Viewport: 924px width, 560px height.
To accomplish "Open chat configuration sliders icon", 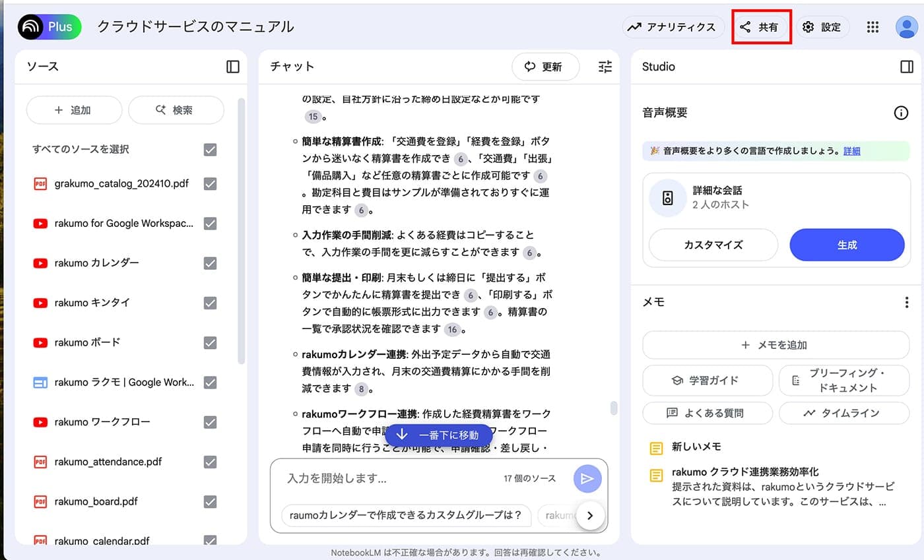I will 605,67.
